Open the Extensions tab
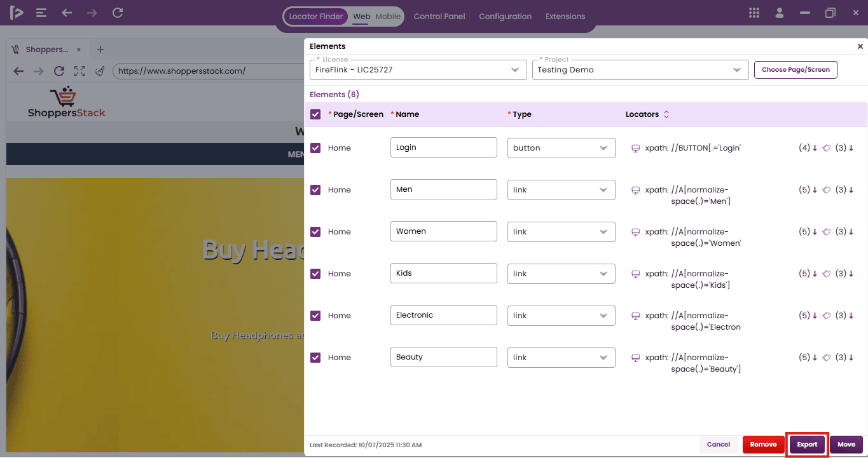 565,17
